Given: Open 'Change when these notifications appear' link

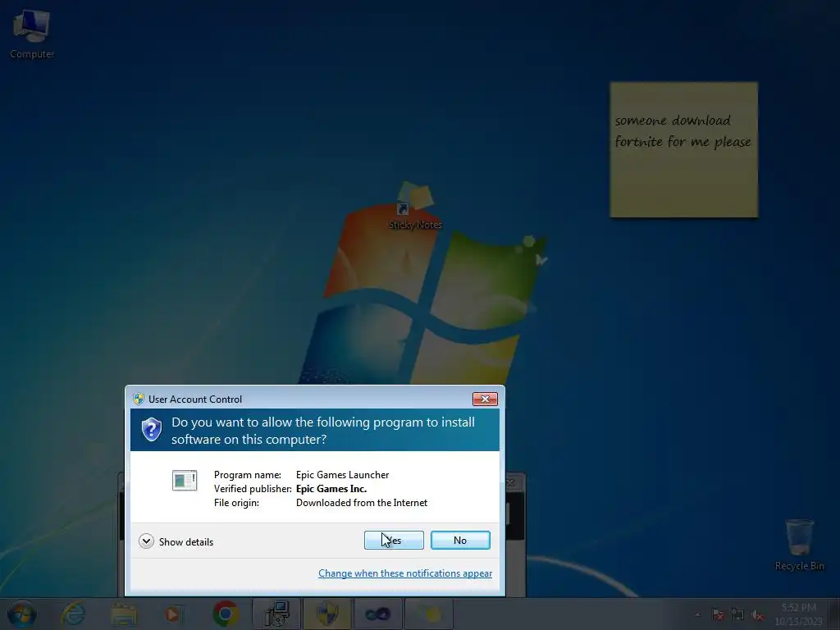Looking at the screenshot, I should click(x=405, y=573).
